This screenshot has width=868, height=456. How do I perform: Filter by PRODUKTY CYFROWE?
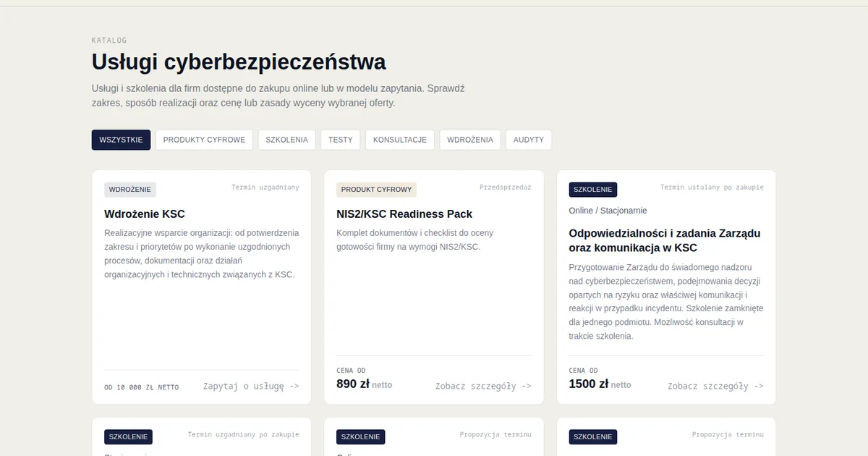[x=204, y=140]
